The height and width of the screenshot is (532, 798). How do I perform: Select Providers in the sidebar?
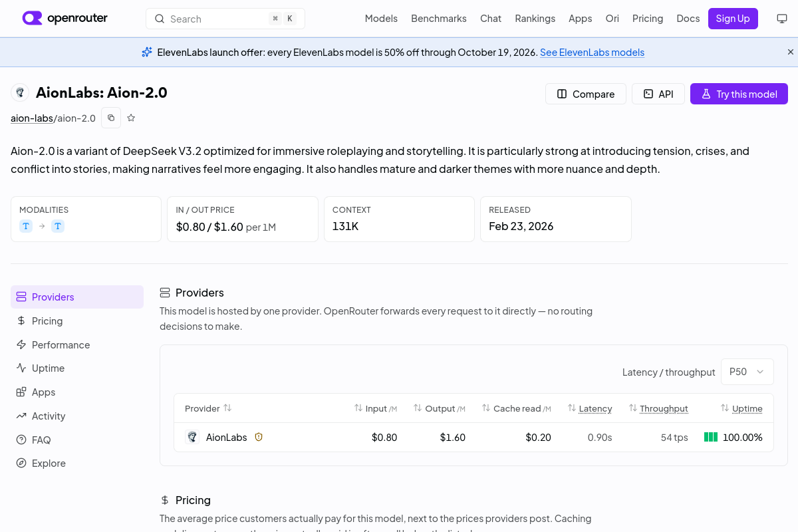click(77, 297)
